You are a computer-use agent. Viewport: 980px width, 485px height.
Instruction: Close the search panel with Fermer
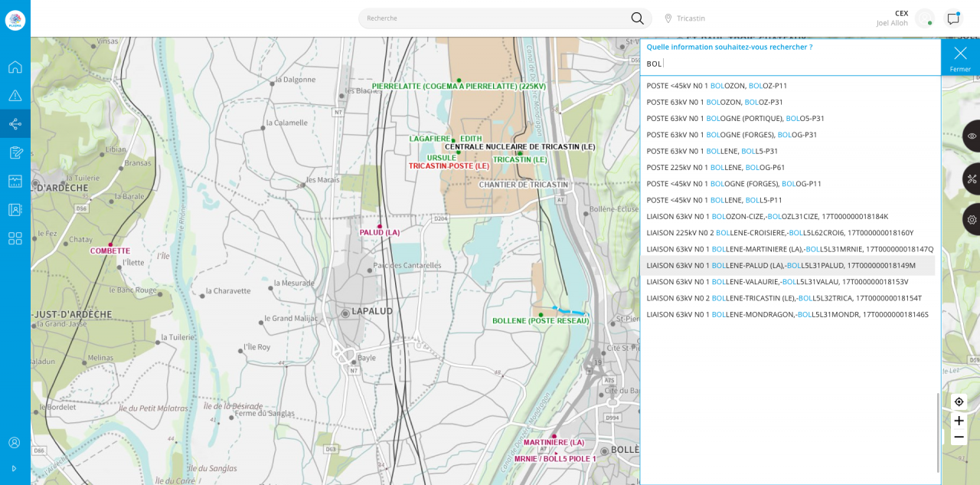coord(960,57)
